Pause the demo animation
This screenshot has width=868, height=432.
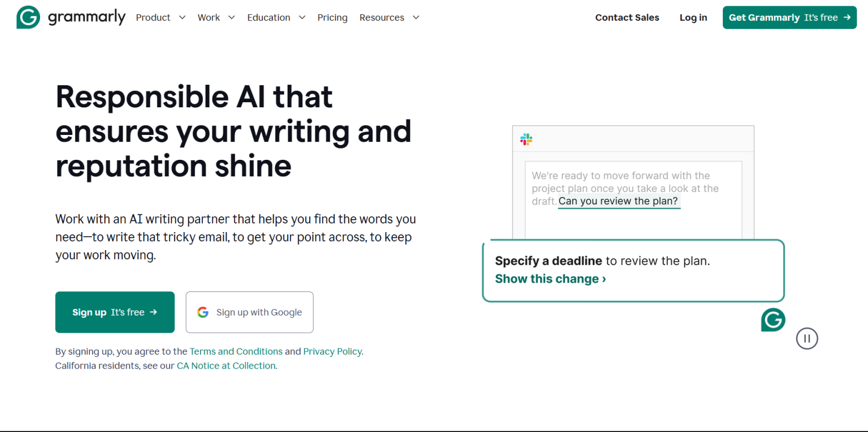[x=807, y=338]
